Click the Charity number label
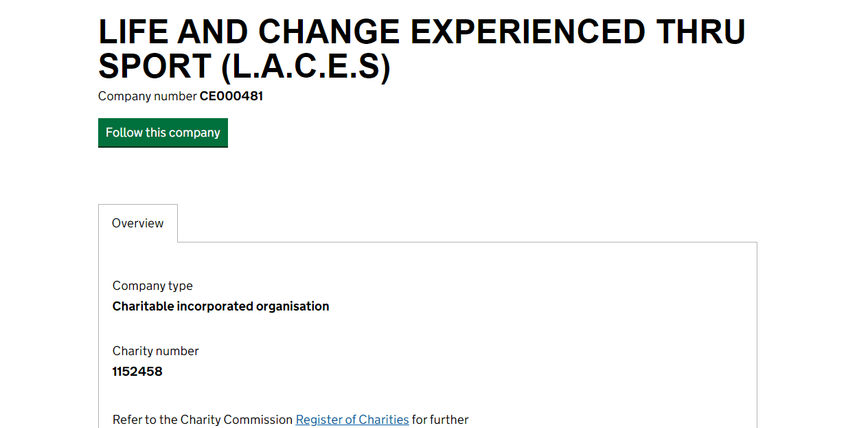The height and width of the screenshot is (428, 868). [155, 351]
